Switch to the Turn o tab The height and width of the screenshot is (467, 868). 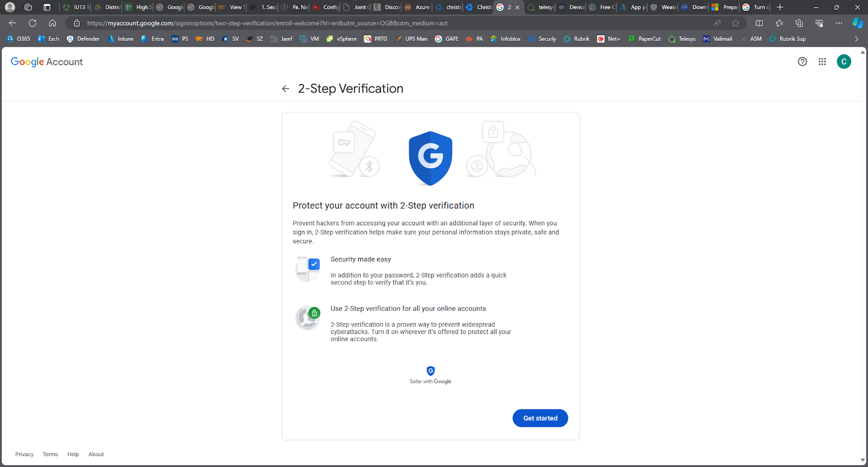pyautogui.click(x=756, y=7)
